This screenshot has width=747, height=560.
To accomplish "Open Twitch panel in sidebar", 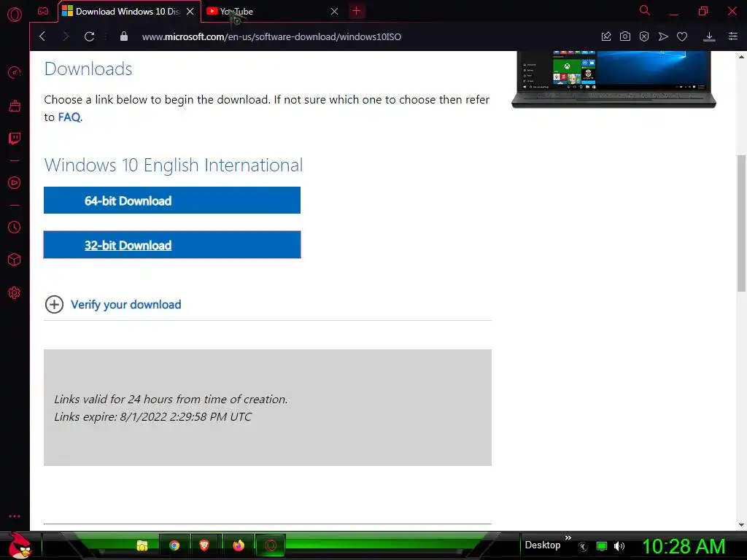I will tap(15, 139).
